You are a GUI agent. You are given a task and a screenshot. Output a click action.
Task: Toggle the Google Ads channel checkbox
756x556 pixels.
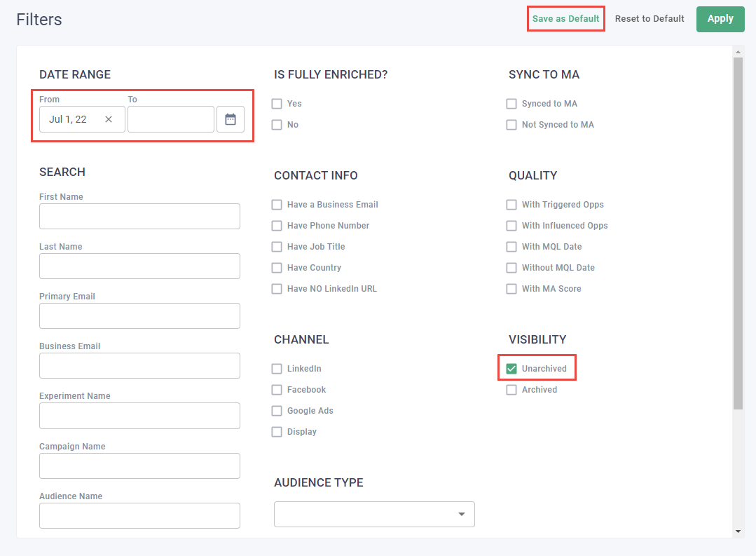point(277,411)
